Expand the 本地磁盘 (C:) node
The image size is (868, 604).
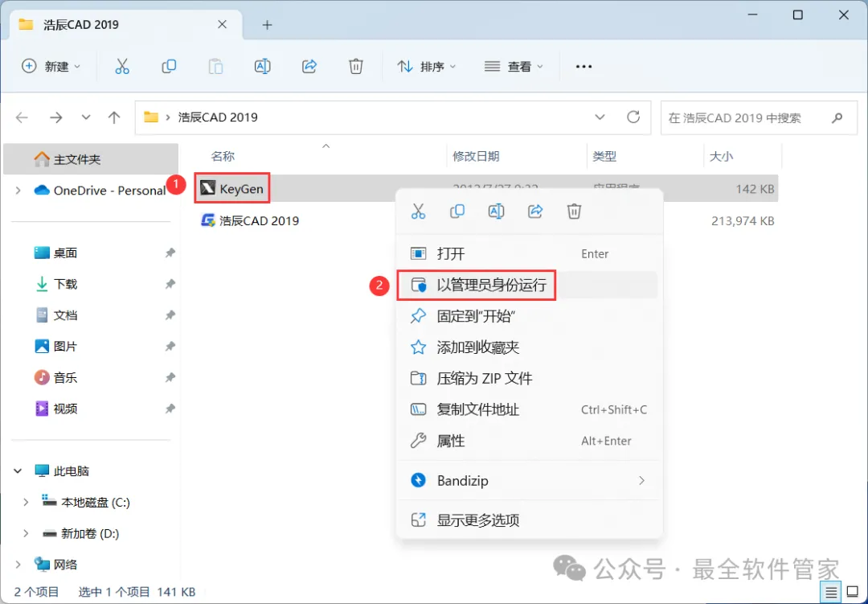coord(26,502)
